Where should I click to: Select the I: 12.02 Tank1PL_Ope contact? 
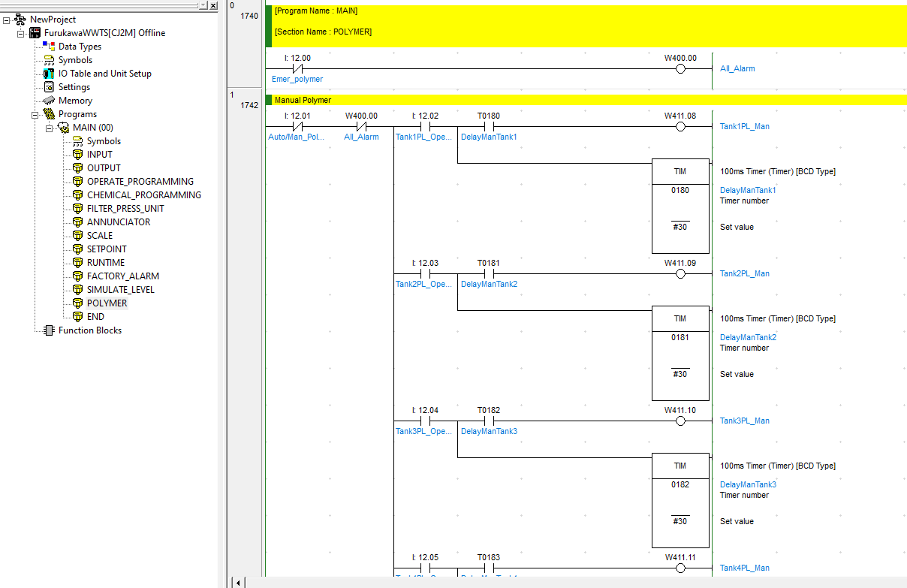[425, 126]
